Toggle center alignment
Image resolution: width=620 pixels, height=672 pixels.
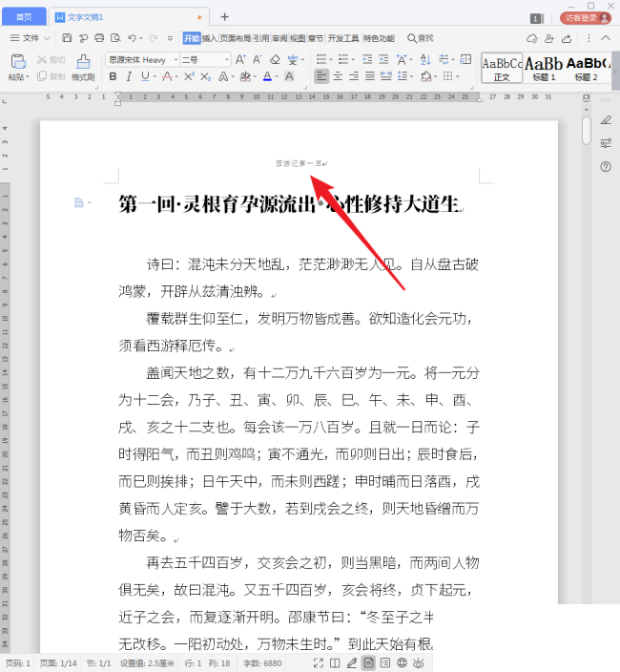[338, 76]
